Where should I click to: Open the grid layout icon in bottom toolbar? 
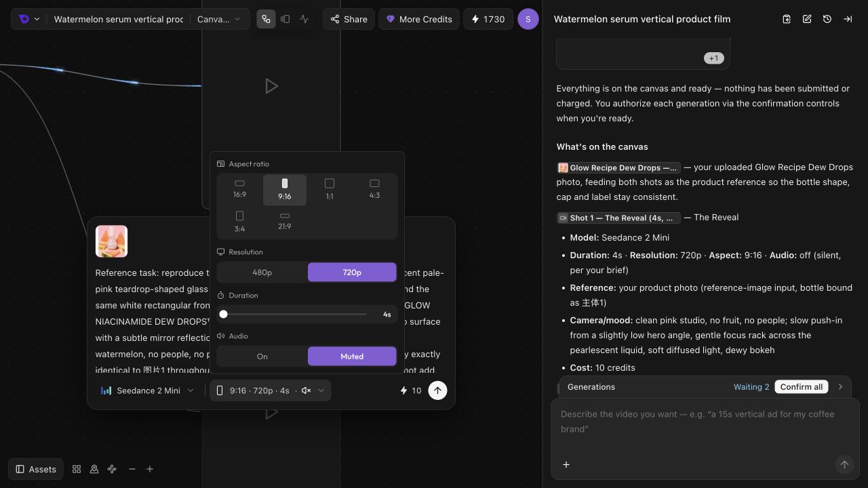77,469
